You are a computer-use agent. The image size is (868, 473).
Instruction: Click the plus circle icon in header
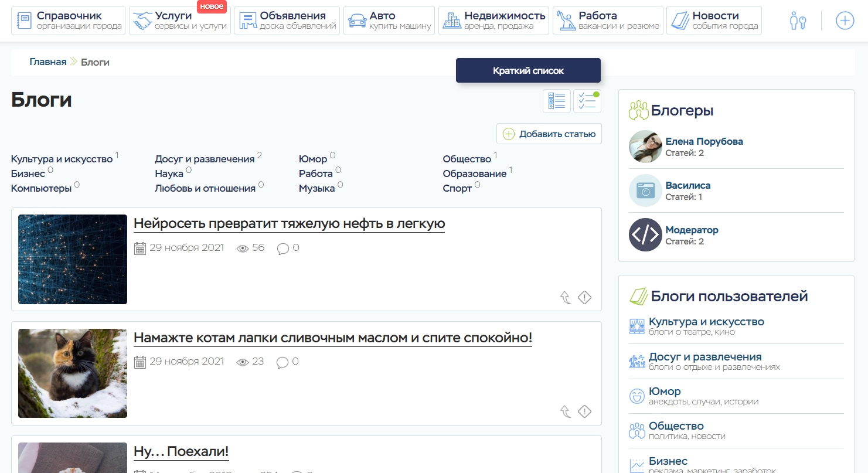[845, 21]
